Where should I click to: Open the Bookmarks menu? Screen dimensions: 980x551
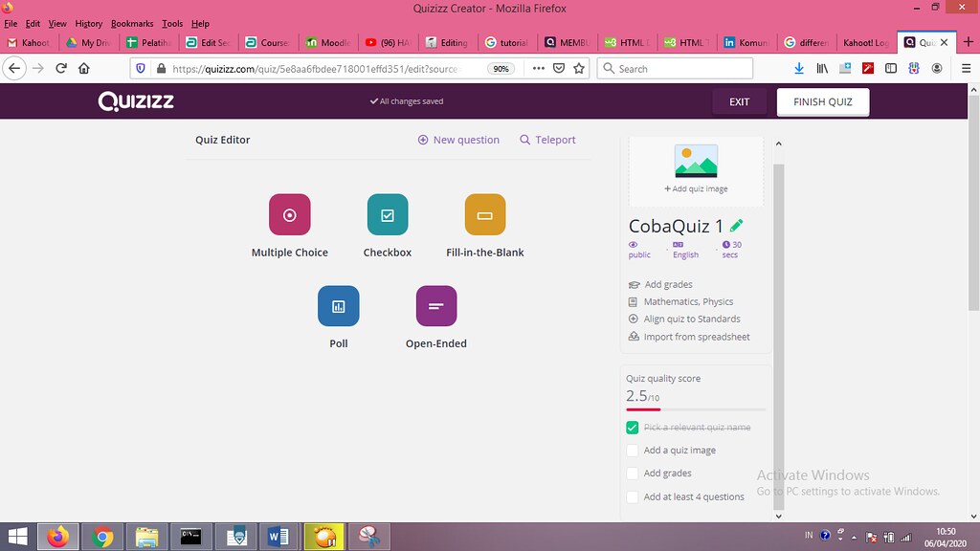132,24
